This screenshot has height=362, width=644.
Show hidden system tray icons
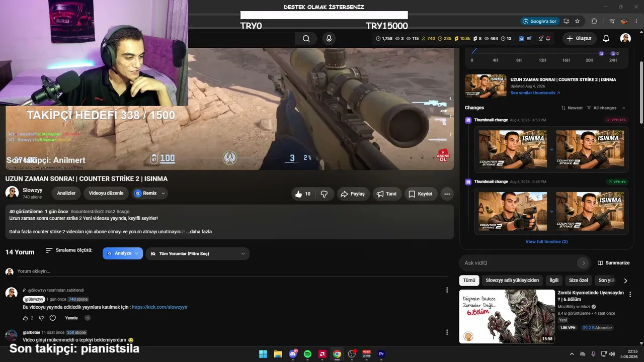572,354
